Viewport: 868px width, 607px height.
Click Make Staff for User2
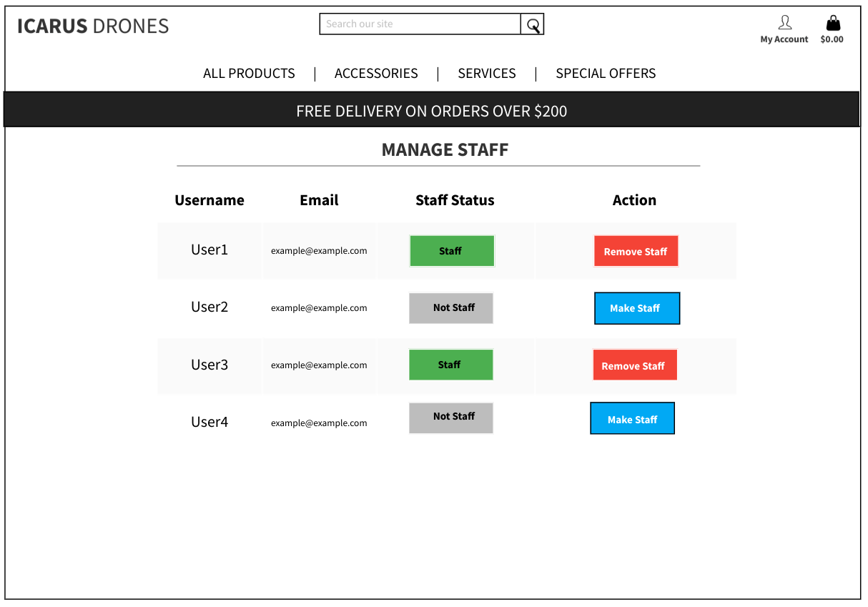pyautogui.click(x=637, y=307)
